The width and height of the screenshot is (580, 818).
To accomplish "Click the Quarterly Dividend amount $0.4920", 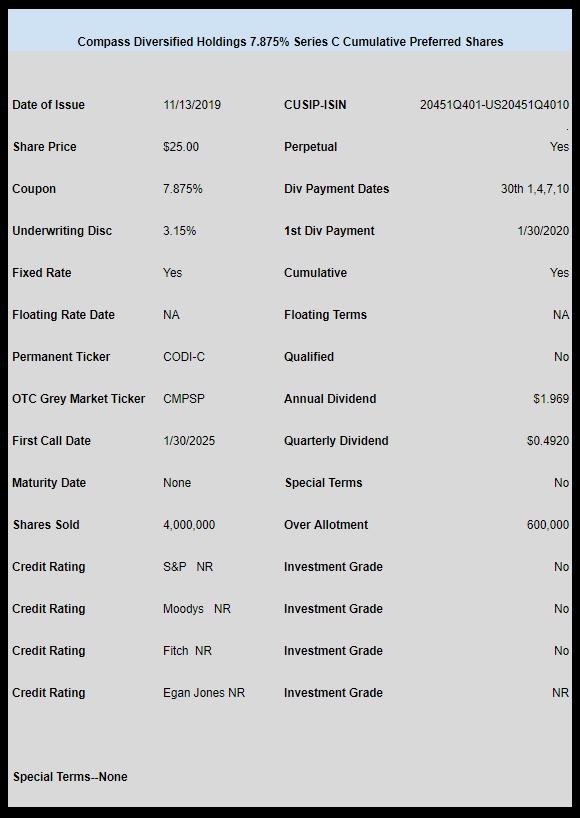I will 548,441.
